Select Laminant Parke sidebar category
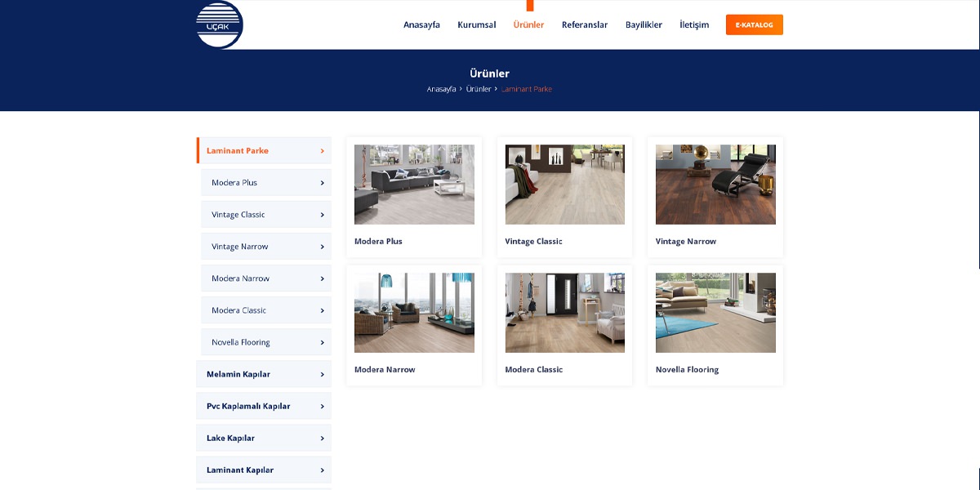 (264, 150)
